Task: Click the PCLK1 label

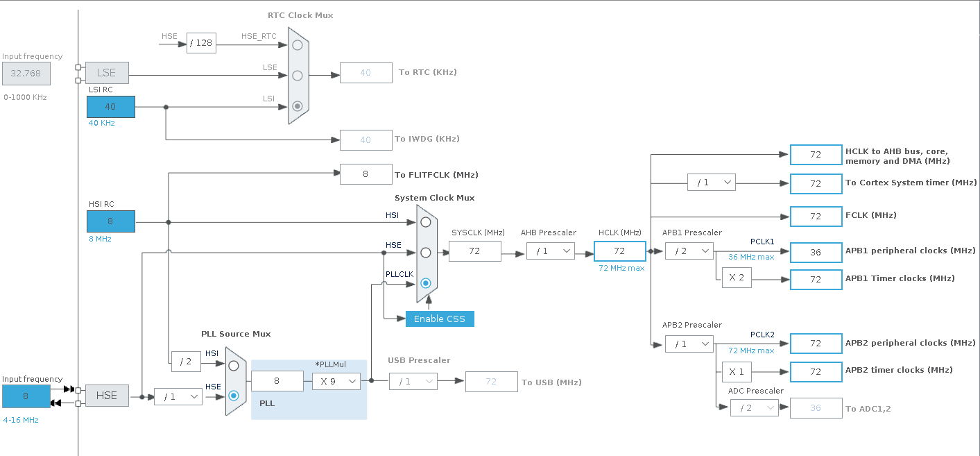Action: click(762, 242)
